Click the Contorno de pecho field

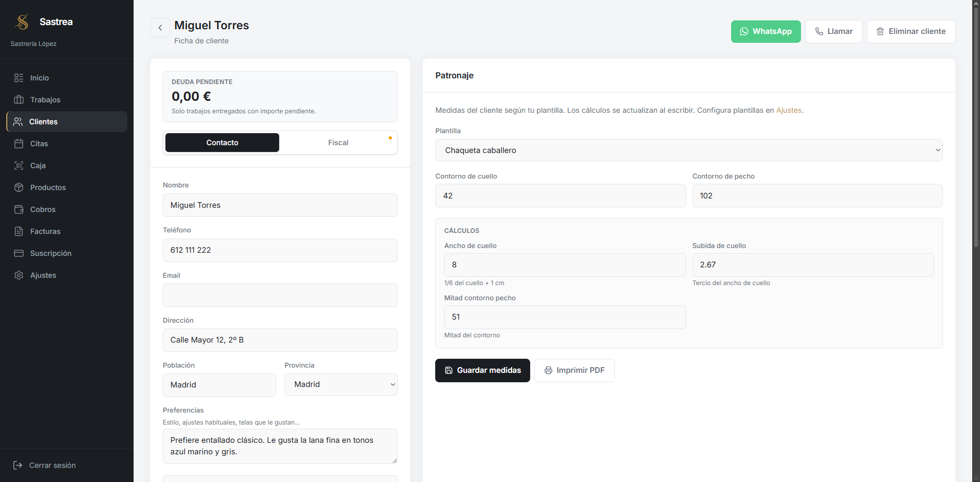pyautogui.click(x=818, y=196)
